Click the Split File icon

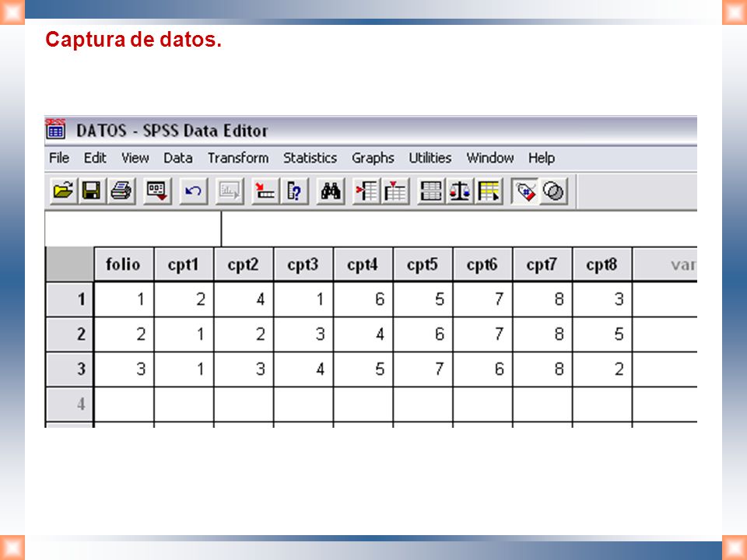pos(430,191)
